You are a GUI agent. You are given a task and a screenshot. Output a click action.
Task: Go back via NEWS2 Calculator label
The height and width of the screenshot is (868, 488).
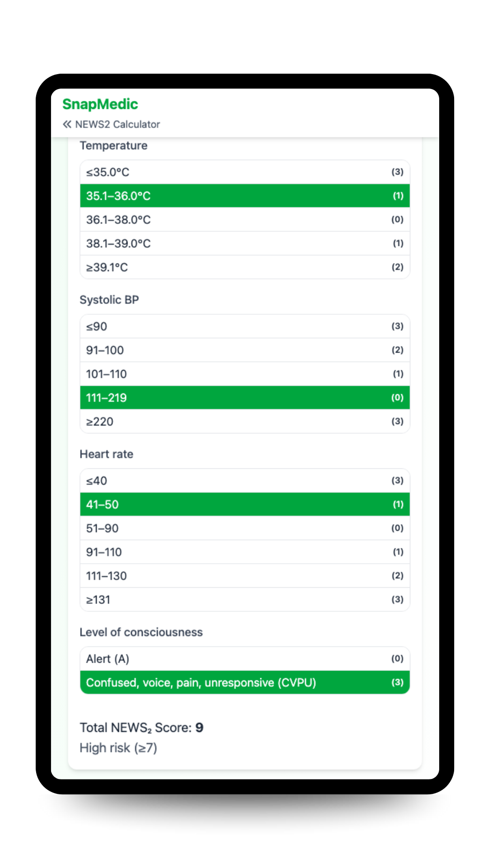(x=117, y=124)
